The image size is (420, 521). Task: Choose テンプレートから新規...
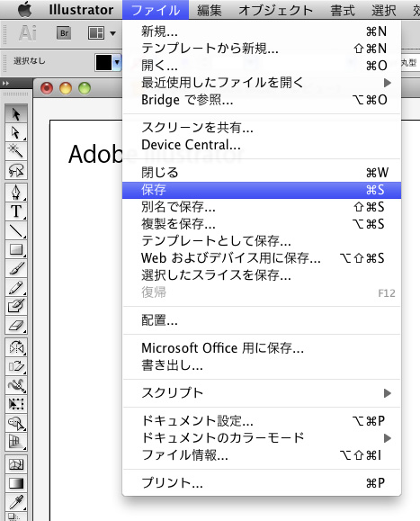click(x=262, y=49)
